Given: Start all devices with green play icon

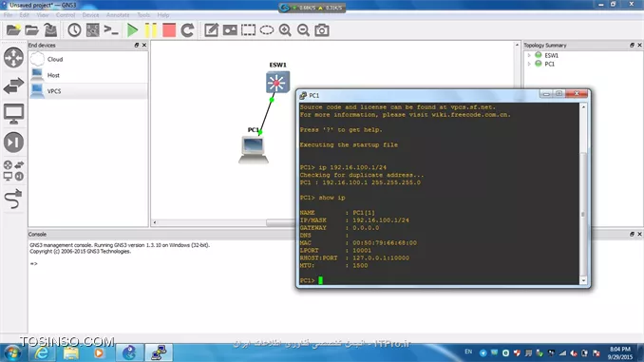Looking at the screenshot, I should point(132,30).
